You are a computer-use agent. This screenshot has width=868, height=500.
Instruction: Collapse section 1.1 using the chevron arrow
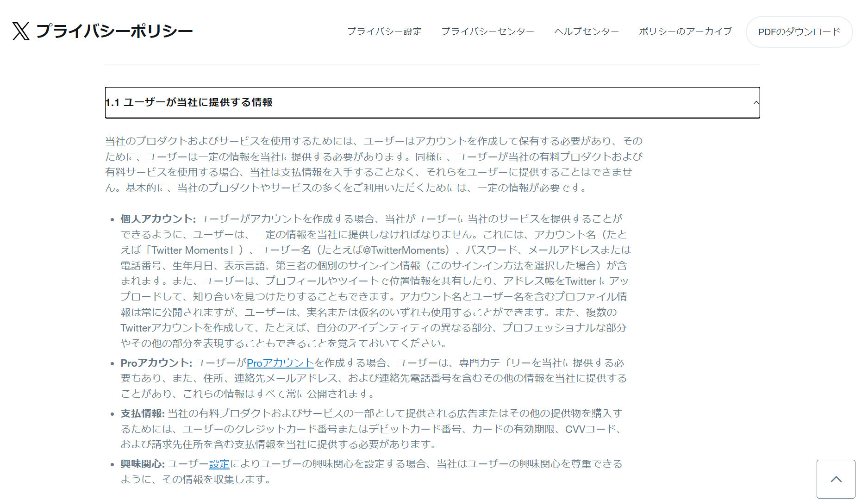[756, 102]
